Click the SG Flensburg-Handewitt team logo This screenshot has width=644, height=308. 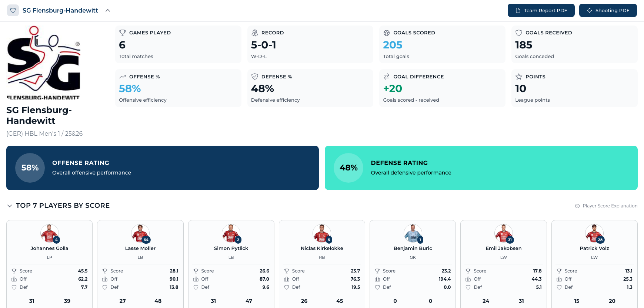pos(44,63)
